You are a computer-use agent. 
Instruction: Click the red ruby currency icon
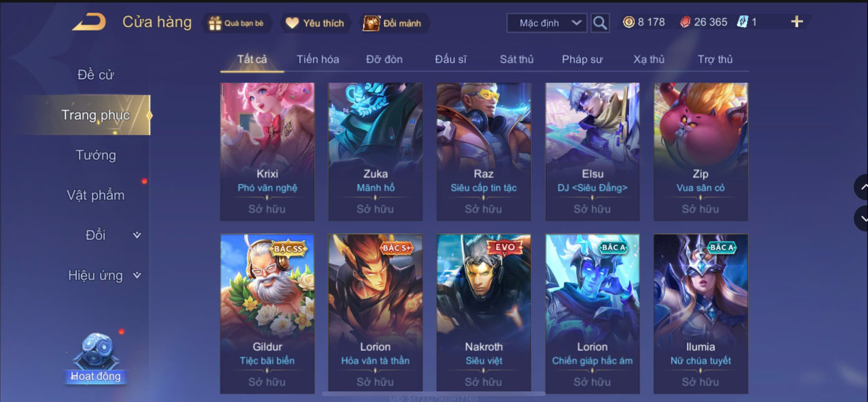(685, 22)
